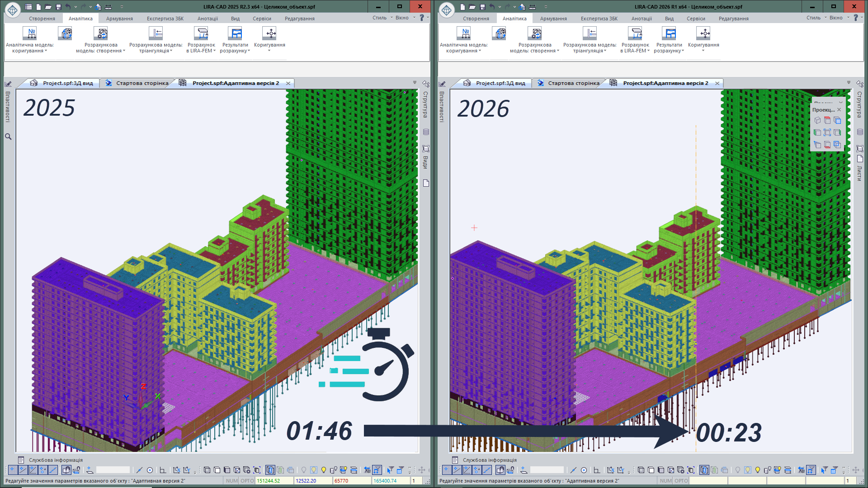
Task: Switch to 'Армування' tab in left window
Action: point(119,19)
